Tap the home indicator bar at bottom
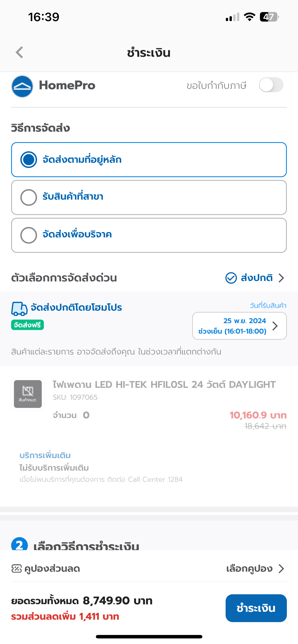This screenshot has height=644, width=298. (x=149, y=637)
